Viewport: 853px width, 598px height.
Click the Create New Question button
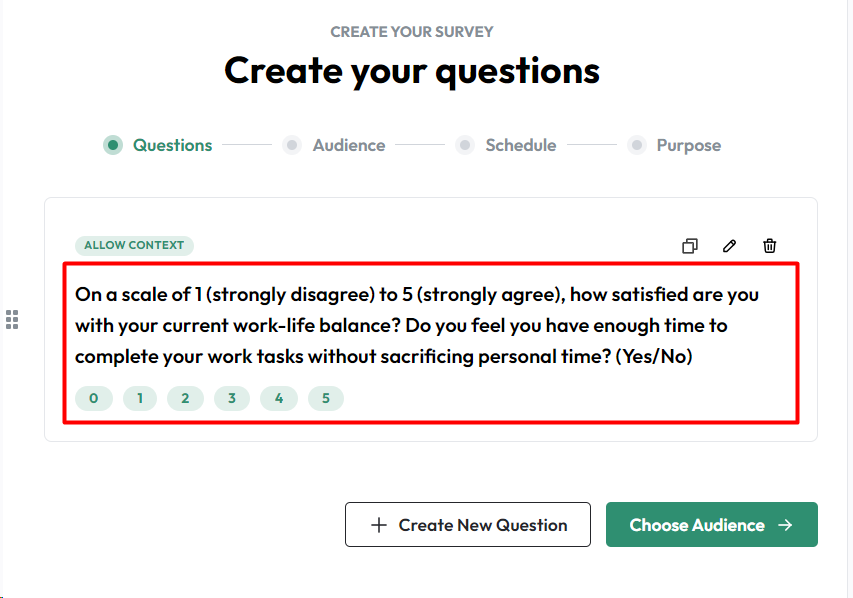tap(468, 525)
